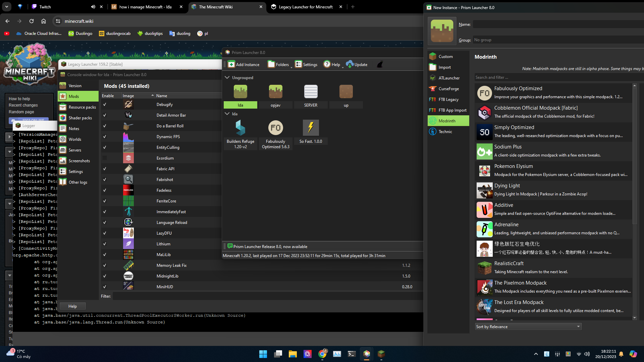Open Sodium Plus modpack entry
Viewport: 644px width, 362px height.
554,151
